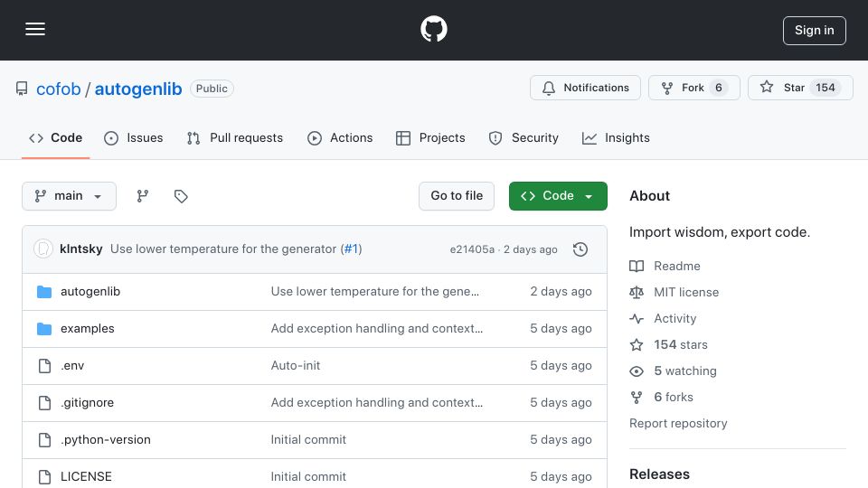Open the Insights tab
868x488 pixels.
click(616, 137)
